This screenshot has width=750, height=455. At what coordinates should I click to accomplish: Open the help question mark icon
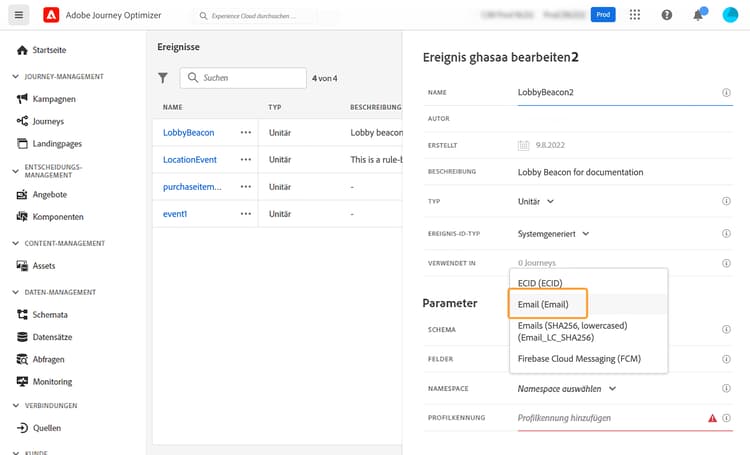[x=667, y=15]
